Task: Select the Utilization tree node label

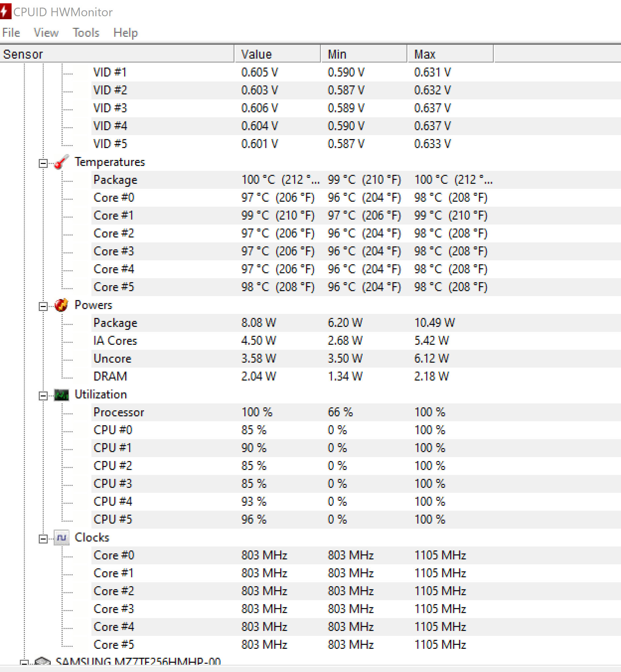Action: click(100, 394)
